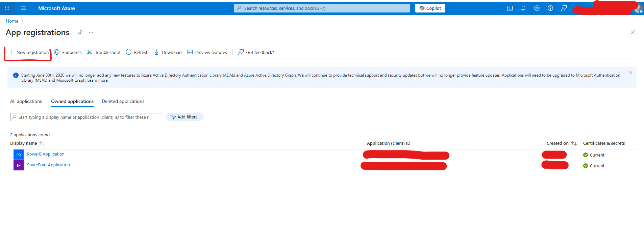Image resolution: width=644 pixels, height=247 pixels.
Task: Refresh the applications list
Action: point(137,52)
